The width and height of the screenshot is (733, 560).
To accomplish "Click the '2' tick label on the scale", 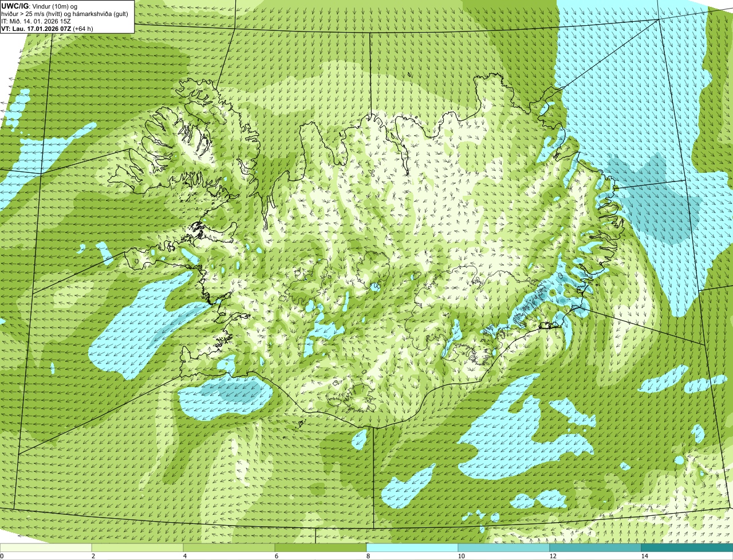I will (x=92, y=556).
